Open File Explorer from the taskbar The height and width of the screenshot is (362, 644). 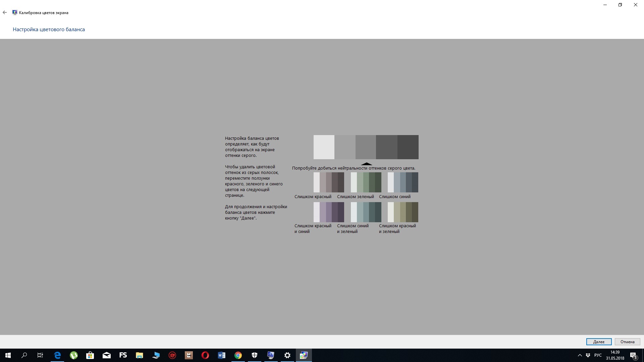click(140, 355)
